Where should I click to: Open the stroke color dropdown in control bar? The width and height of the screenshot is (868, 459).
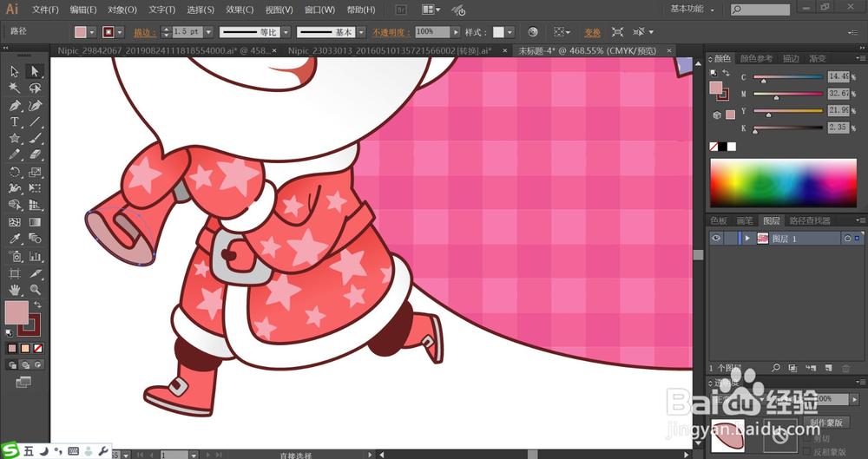click(120, 32)
